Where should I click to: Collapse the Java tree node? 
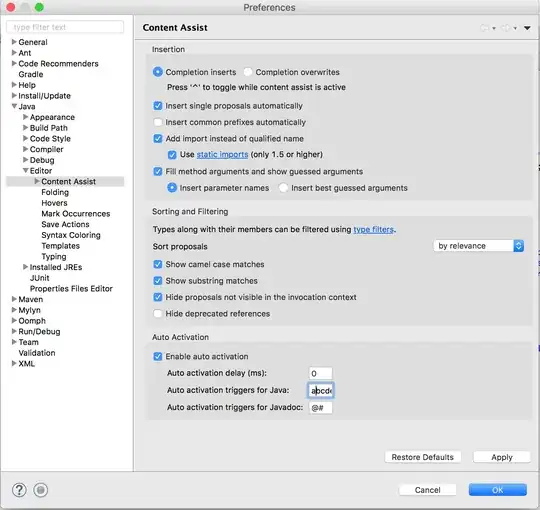[x=14, y=106]
